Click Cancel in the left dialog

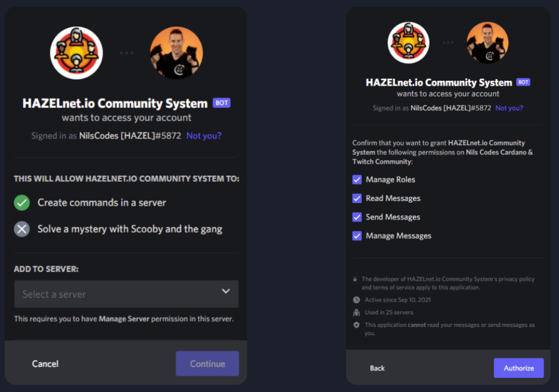tap(45, 364)
